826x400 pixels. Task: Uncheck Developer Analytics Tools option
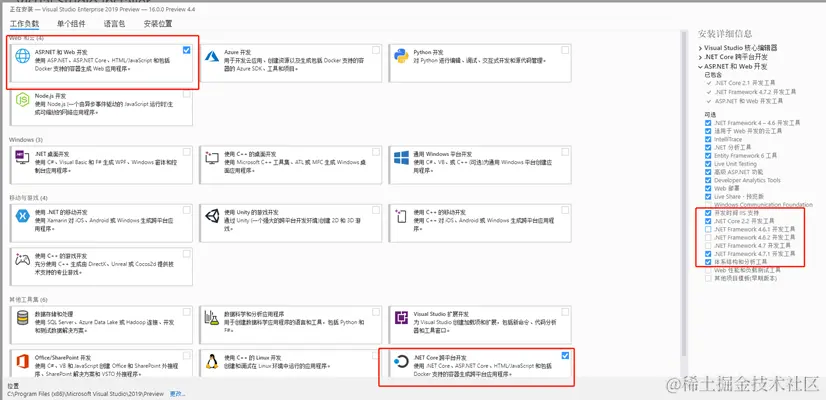click(x=708, y=180)
